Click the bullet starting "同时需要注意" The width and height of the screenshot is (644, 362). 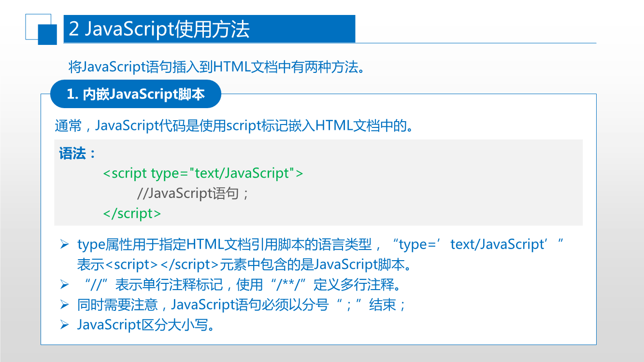click(x=242, y=305)
